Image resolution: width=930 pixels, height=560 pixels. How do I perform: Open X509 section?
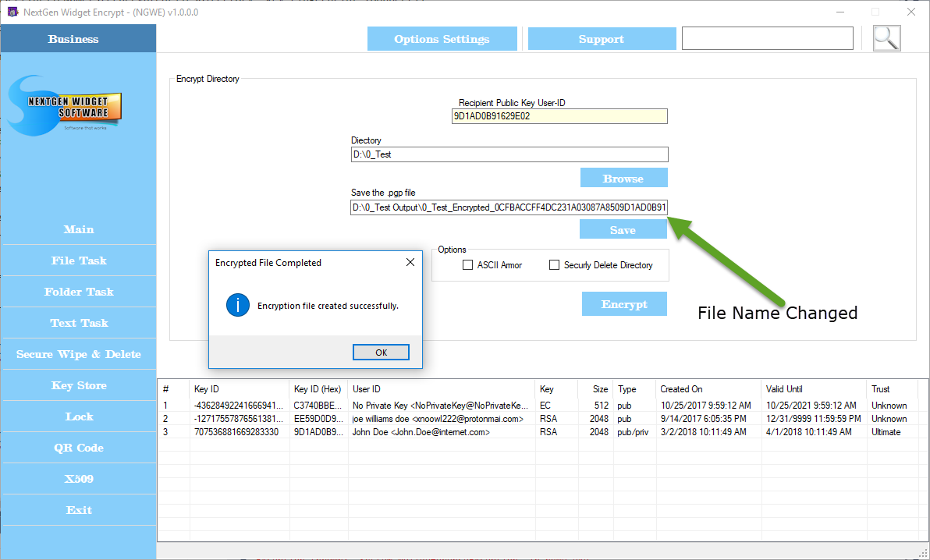tap(79, 479)
